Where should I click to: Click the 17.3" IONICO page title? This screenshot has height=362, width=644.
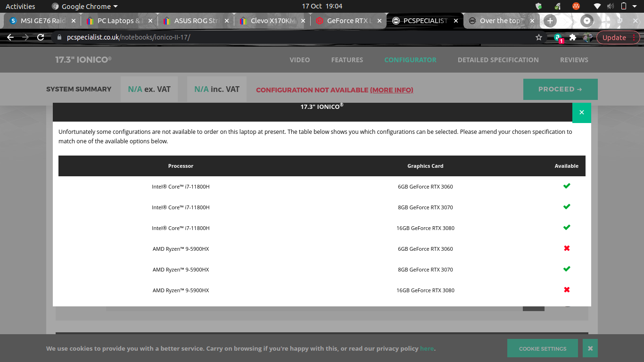click(x=83, y=59)
